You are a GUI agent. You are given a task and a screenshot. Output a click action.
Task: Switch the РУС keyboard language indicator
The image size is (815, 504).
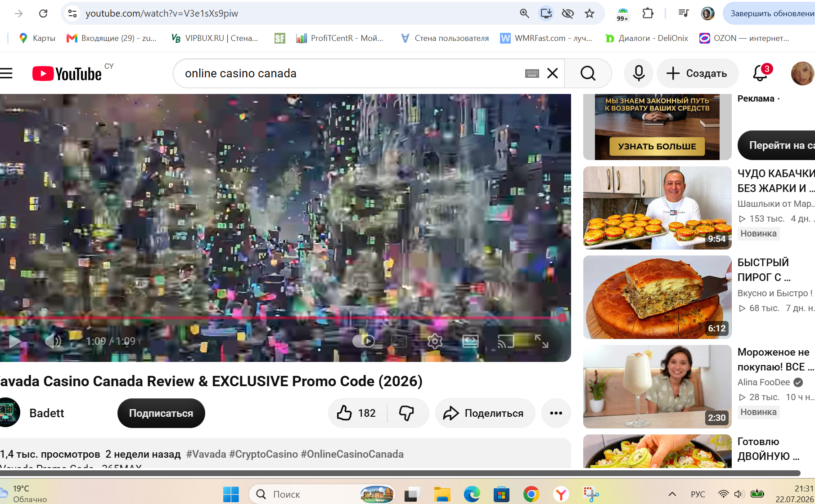698,495
